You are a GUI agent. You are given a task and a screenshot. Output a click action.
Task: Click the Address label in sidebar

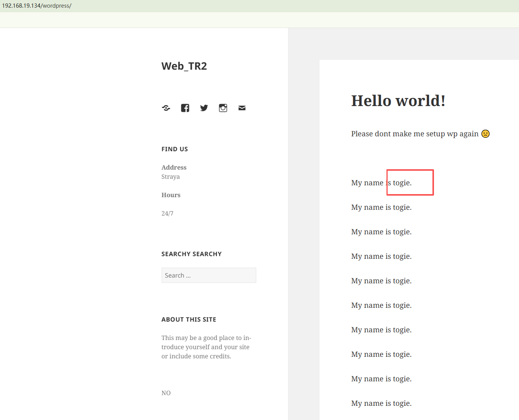tap(174, 167)
